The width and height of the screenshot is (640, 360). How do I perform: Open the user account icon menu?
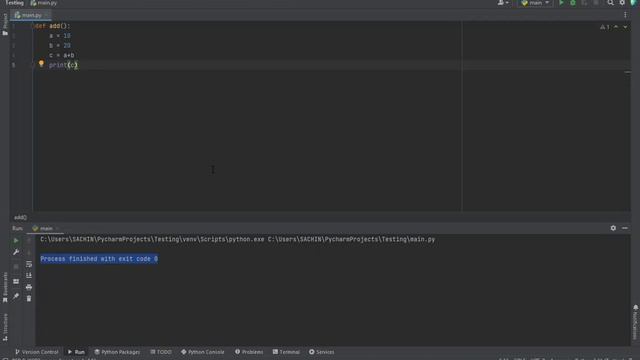[x=503, y=3]
